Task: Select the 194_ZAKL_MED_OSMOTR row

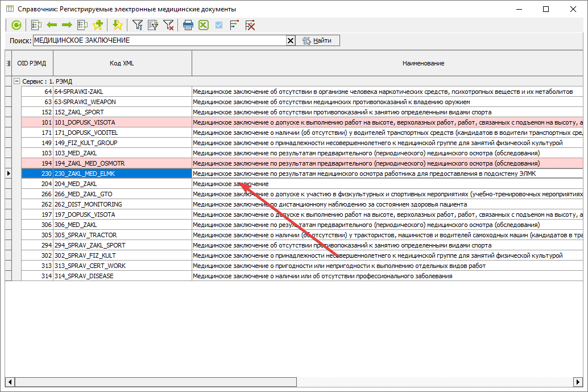Action: click(x=302, y=163)
